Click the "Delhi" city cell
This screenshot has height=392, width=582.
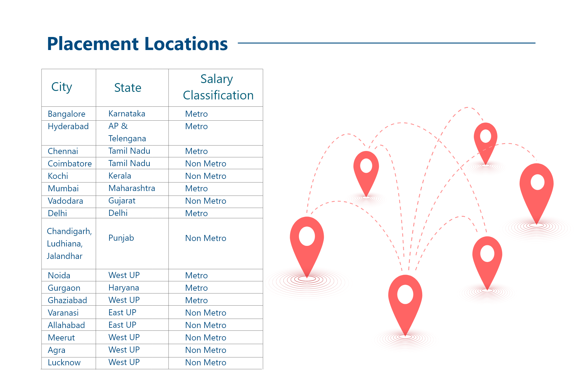coord(57,213)
